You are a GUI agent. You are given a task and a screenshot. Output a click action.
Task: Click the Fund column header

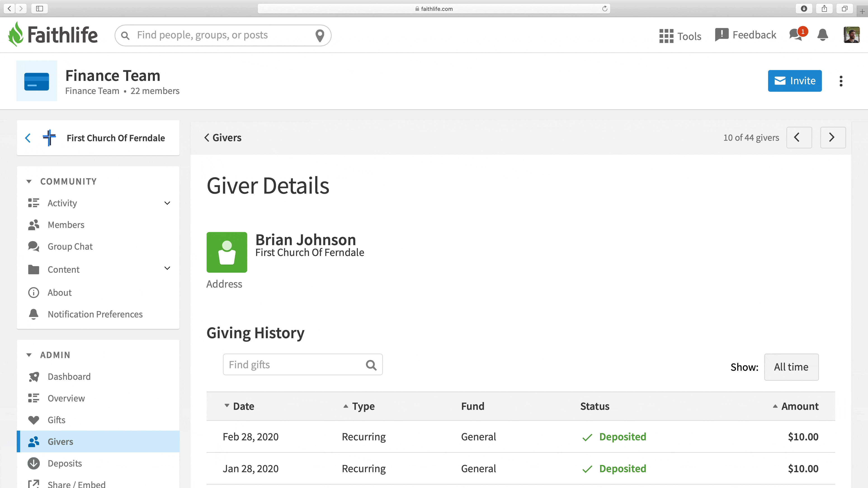[472, 406]
